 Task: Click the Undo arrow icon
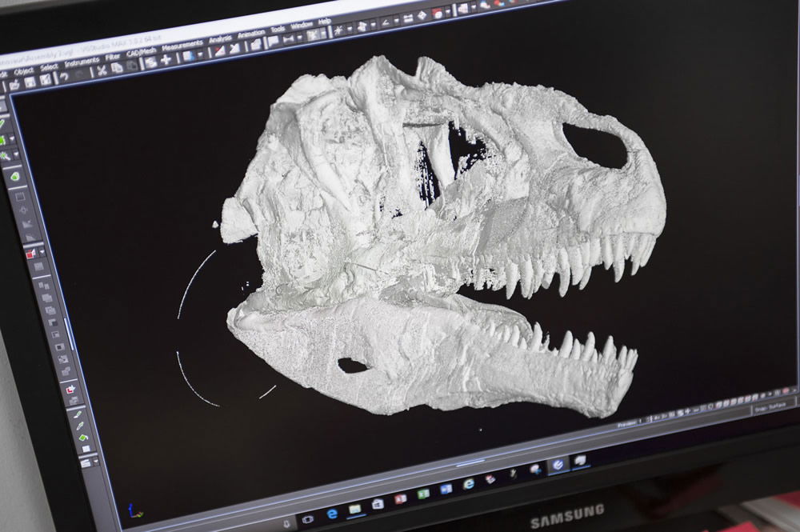(63, 77)
